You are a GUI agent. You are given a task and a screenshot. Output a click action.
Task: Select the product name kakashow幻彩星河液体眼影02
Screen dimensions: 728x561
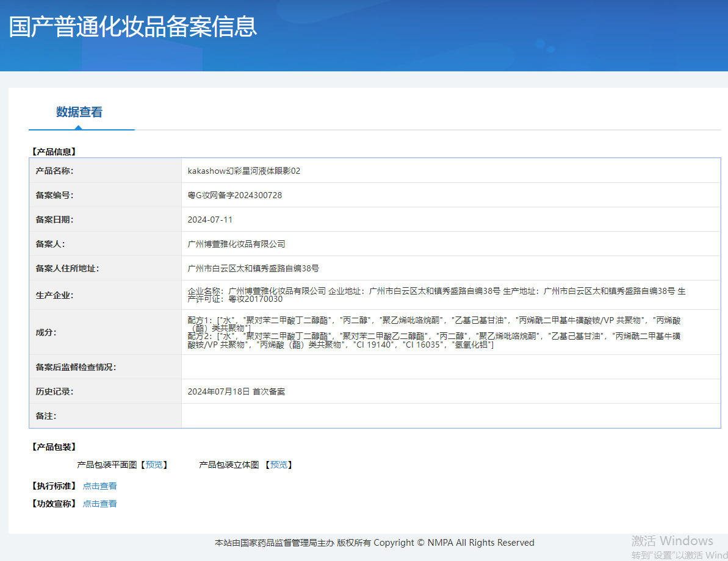click(243, 171)
